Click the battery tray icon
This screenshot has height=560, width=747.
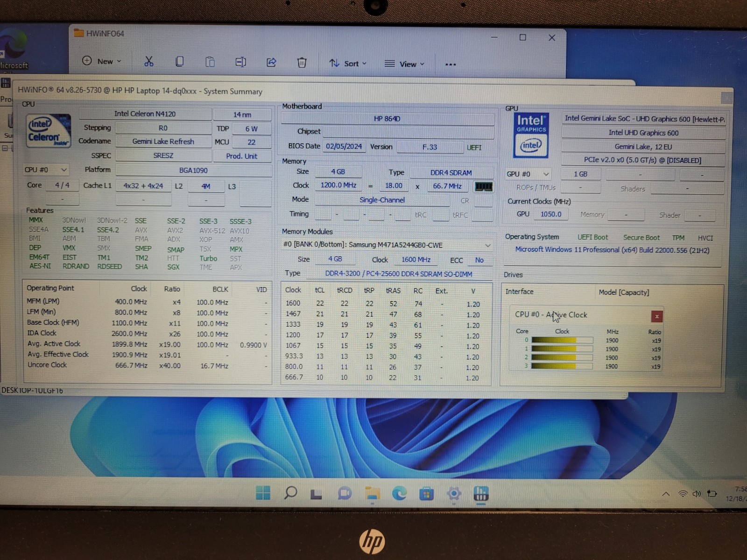[x=712, y=493]
